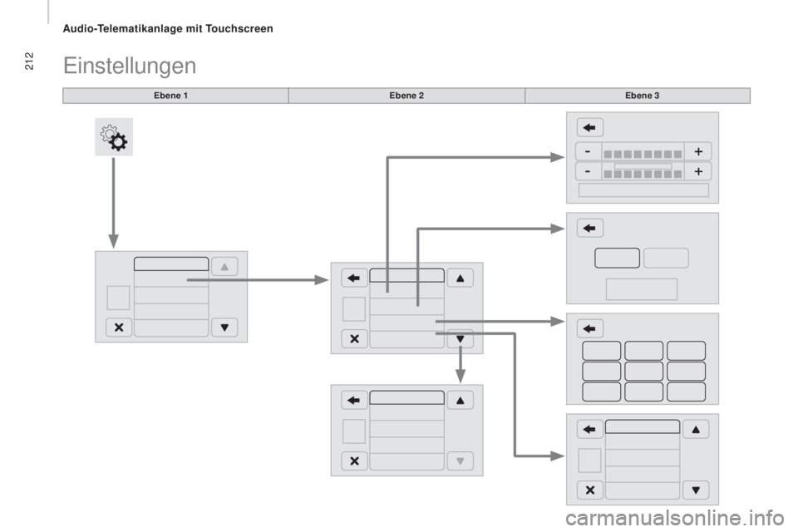798x532 pixels.
Task: Tap the greyed up arrow in Ebene 1 panel
Action: coord(224,267)
